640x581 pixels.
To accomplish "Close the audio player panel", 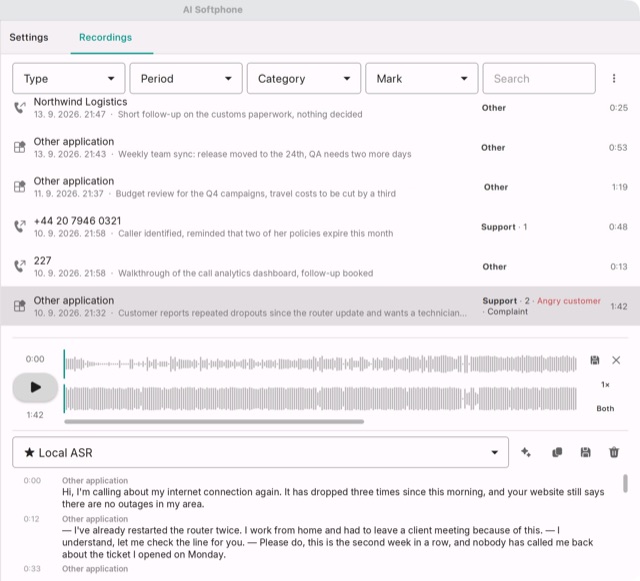I will pyautogui.click(x=616, y=360).
